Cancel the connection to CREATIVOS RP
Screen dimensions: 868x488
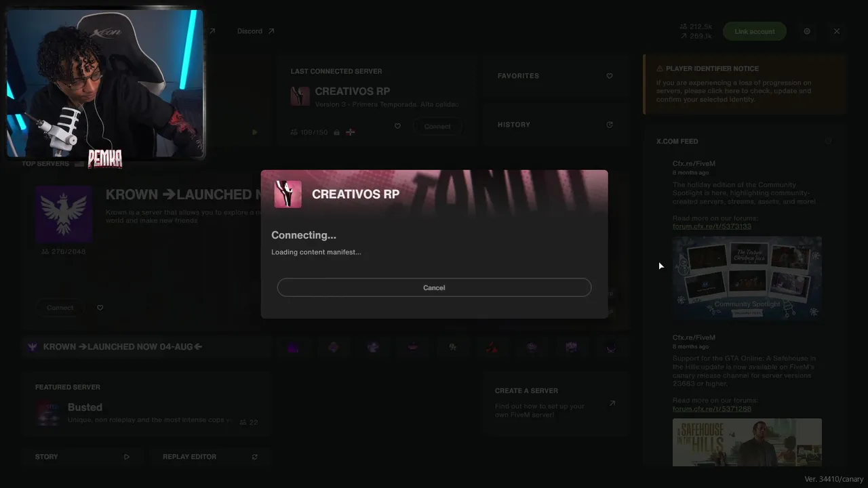pos(434,287)
